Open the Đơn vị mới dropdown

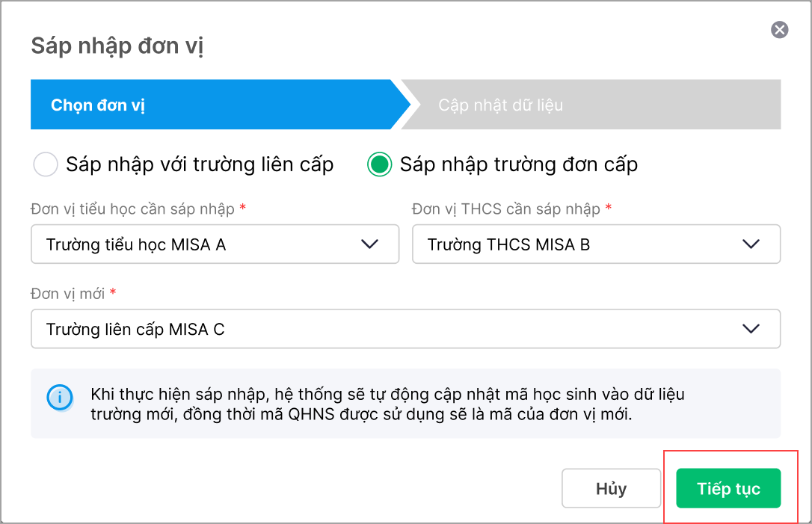coord(405,329)
